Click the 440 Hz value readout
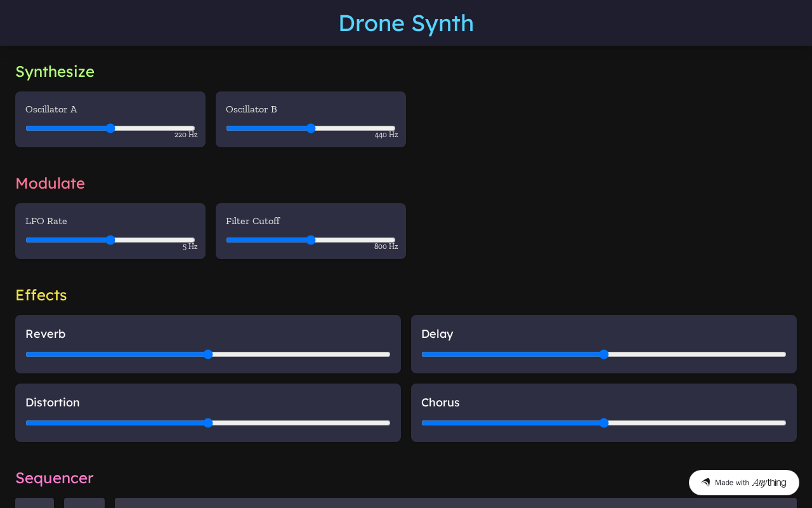This screenshot has height=508, width=812. click(386, 135)
